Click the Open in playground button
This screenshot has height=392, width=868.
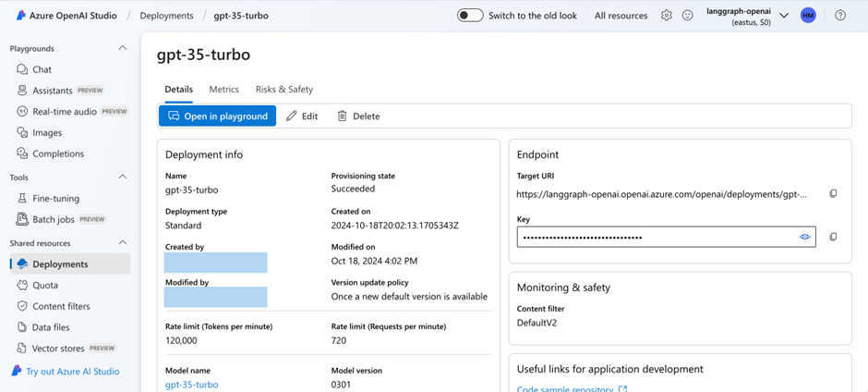(x=218, y=116)
